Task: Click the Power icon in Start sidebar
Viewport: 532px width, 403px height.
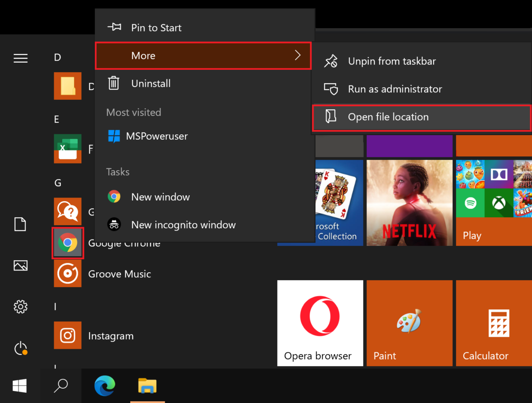Action: [x=21, y=348]
